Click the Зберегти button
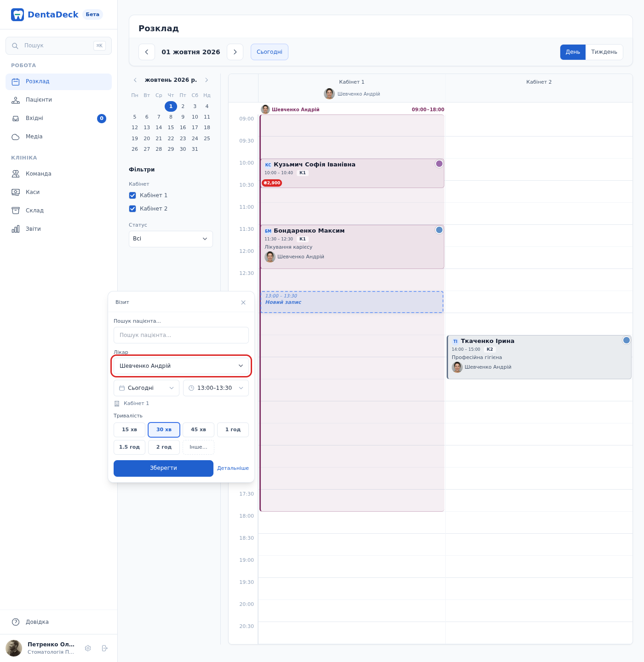The image size is (644, 662). [163, 468]
